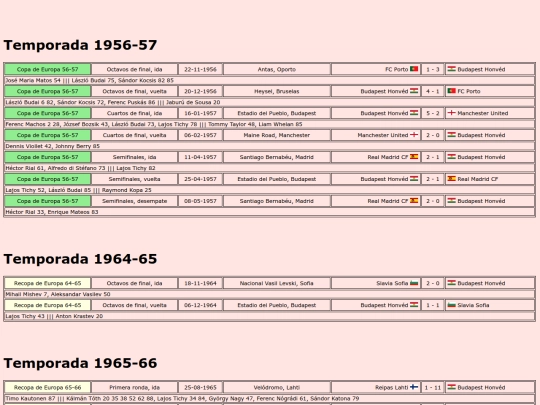Click the Hungary flag beside Budapest Honvéd in the 22-11-1956 row
540x405 pixels.
point(451,69)
